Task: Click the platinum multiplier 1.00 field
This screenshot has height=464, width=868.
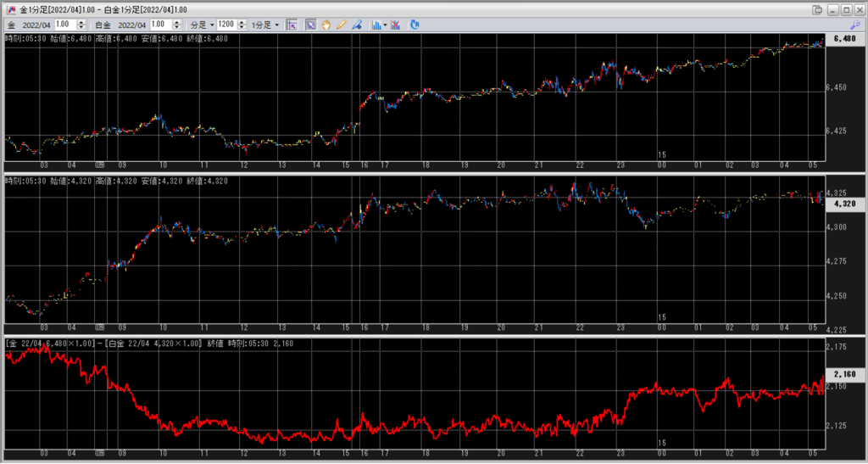Action: [157, 25]
